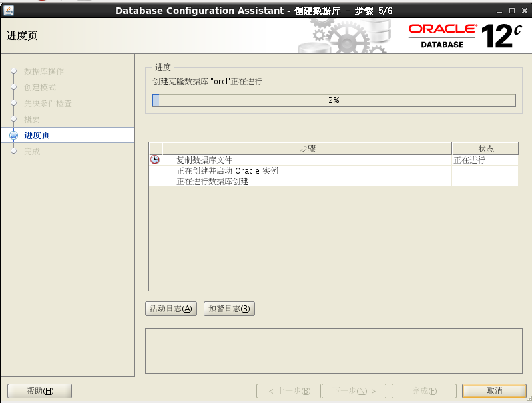Minimize the Database Configuration Assistant window

(499, 11)
